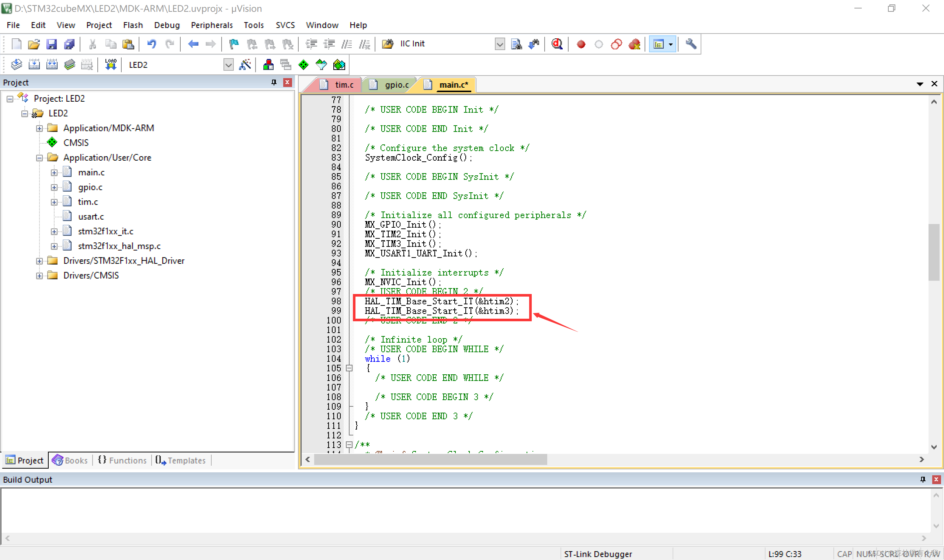The height and width of the screenshot is (560, 944).
Task: Click the Comment selection icon
Action: (347, 44)
